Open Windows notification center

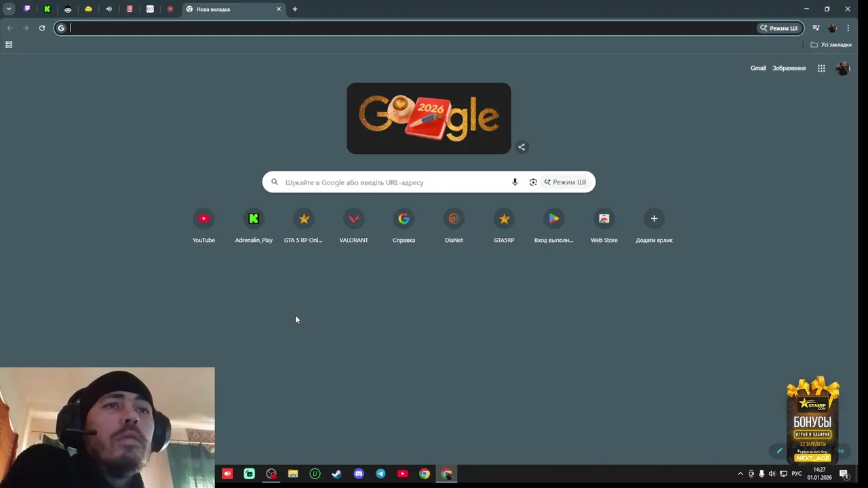(x=845, y=474)
